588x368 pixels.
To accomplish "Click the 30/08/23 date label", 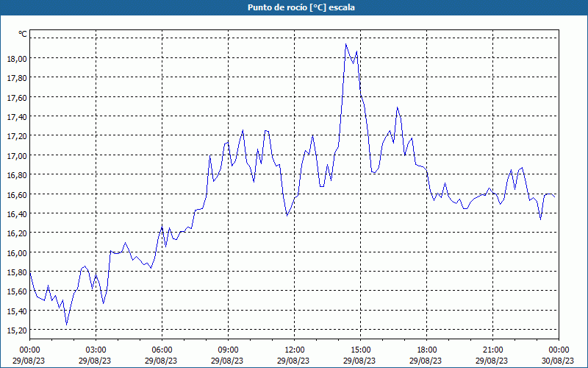I will [559, 361].
